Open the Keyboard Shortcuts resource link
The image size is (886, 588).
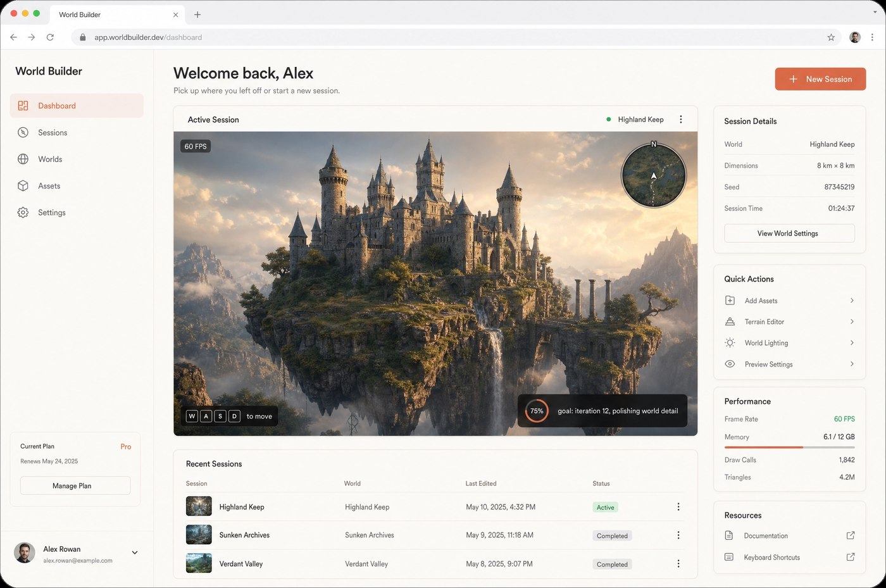tap(789, 557)
